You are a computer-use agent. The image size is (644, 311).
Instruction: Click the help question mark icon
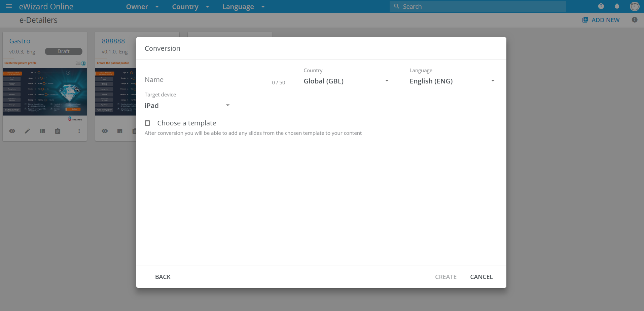tap(601, 6)
